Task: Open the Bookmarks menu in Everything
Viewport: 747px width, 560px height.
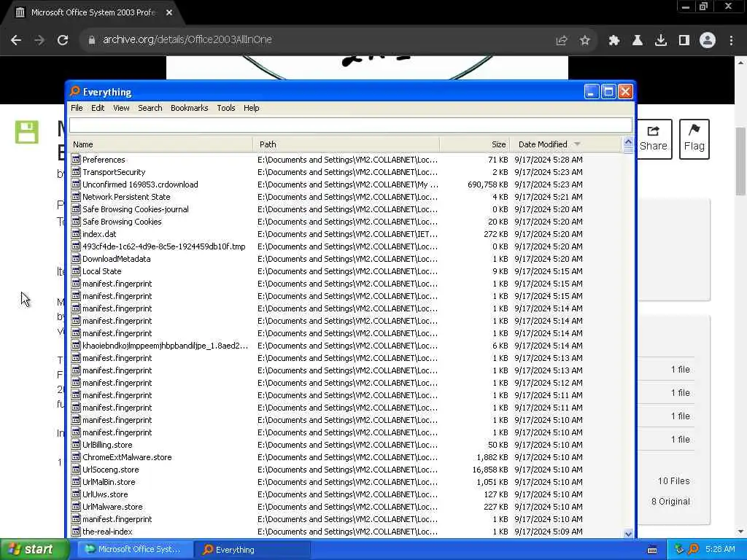Action: click(x=189, y=108)
